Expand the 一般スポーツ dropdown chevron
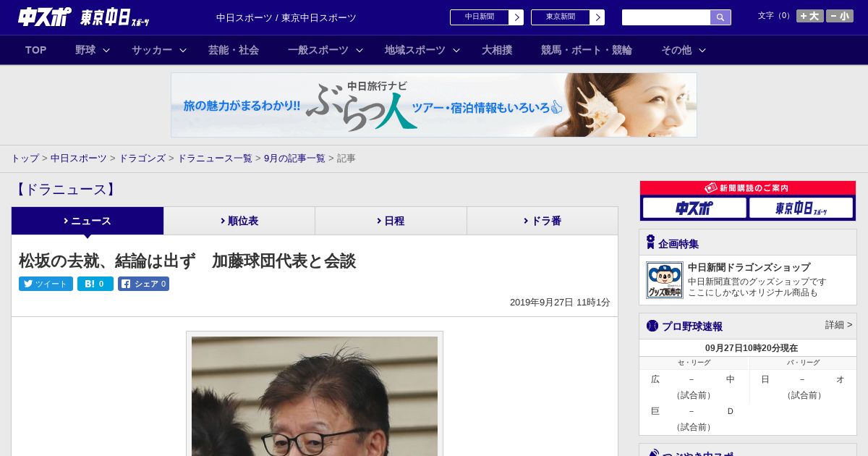The image size is (868, 456). 359,50
